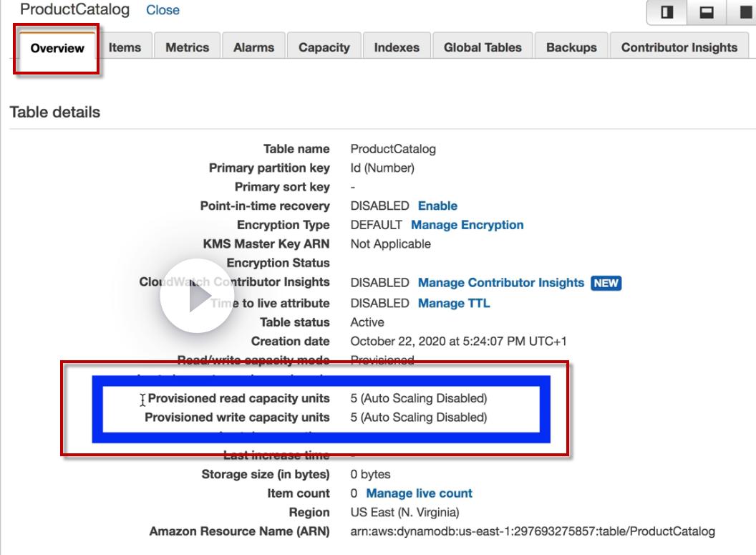The image size is (756, 555).
Task: Open the Capacity tab
Action: pyautogui.click(x=324, y=48)
